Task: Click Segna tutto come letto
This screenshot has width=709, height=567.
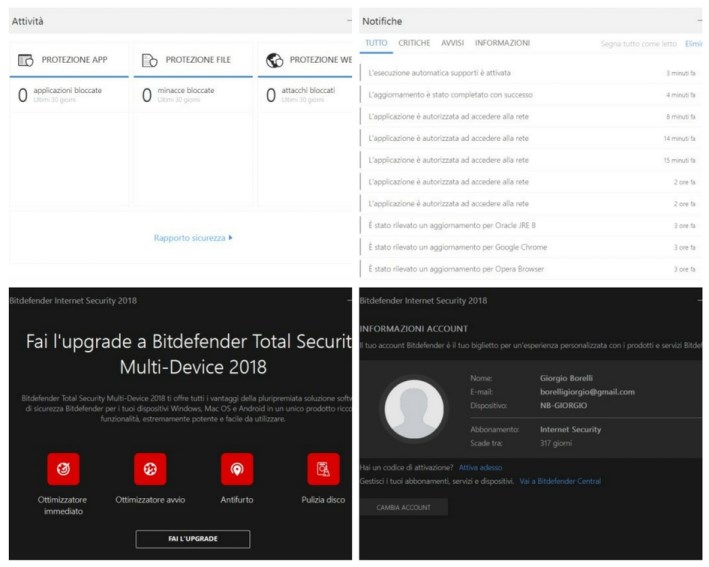Action: point(638,44)
